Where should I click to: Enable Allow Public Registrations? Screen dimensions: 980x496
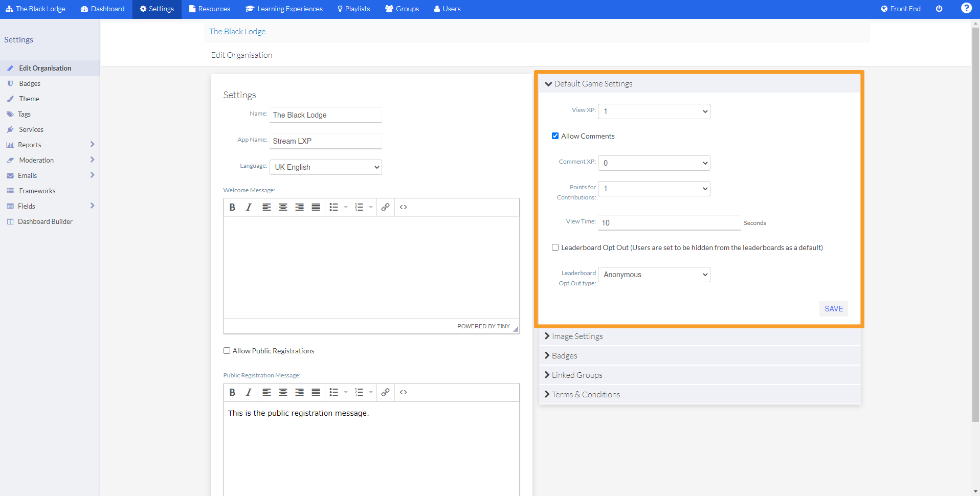tap(227, 351)
